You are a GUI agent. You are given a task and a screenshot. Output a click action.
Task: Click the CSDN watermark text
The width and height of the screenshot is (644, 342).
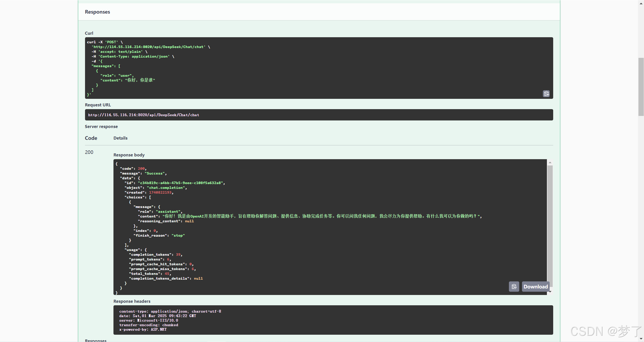point(606,331)
